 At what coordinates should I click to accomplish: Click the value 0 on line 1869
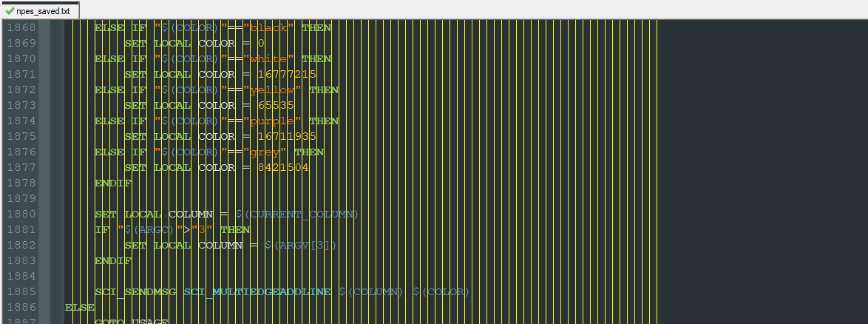pyautogui.click(x=261, y=43)
